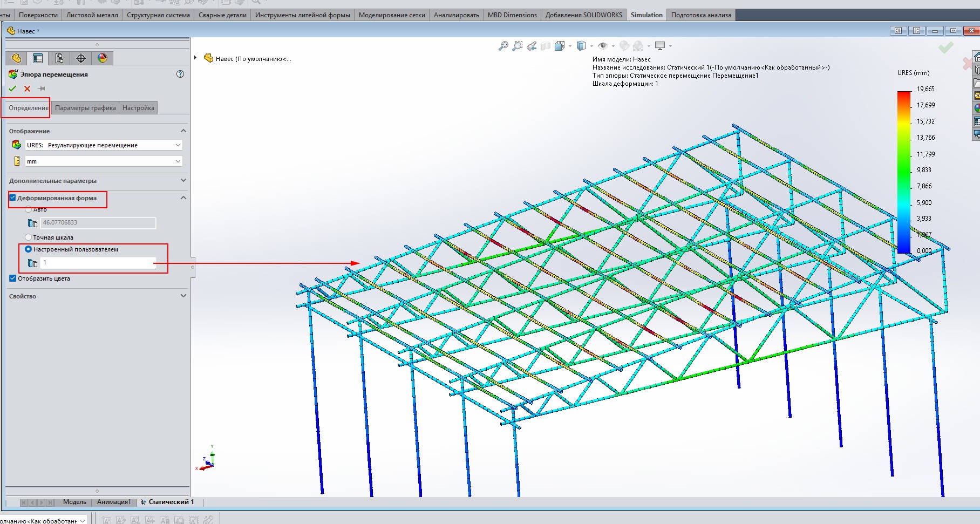Switch to the ConfigurationManager tab icon
The height and width of the screenshot is (524, 980).
59,58
